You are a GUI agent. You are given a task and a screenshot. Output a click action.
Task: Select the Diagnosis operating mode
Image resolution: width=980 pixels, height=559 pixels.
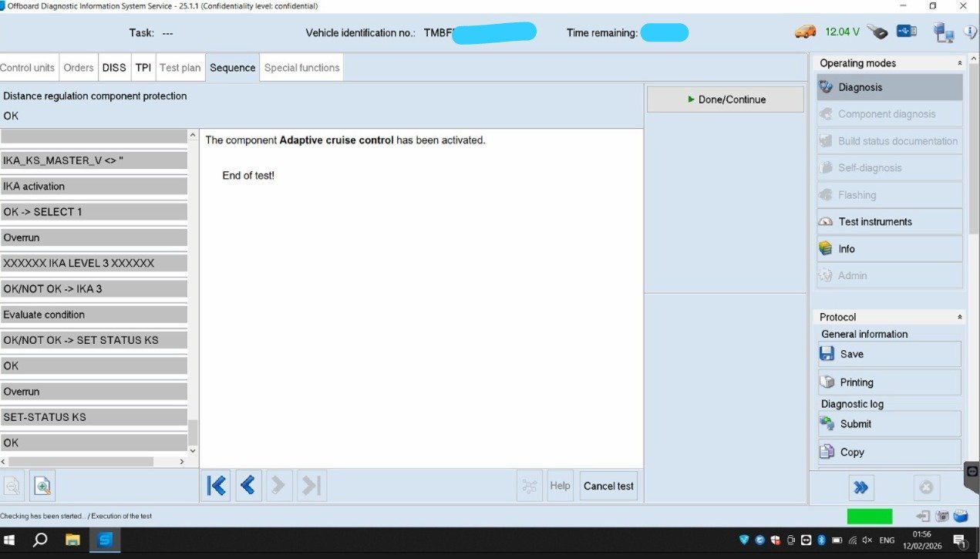[889, 87]
